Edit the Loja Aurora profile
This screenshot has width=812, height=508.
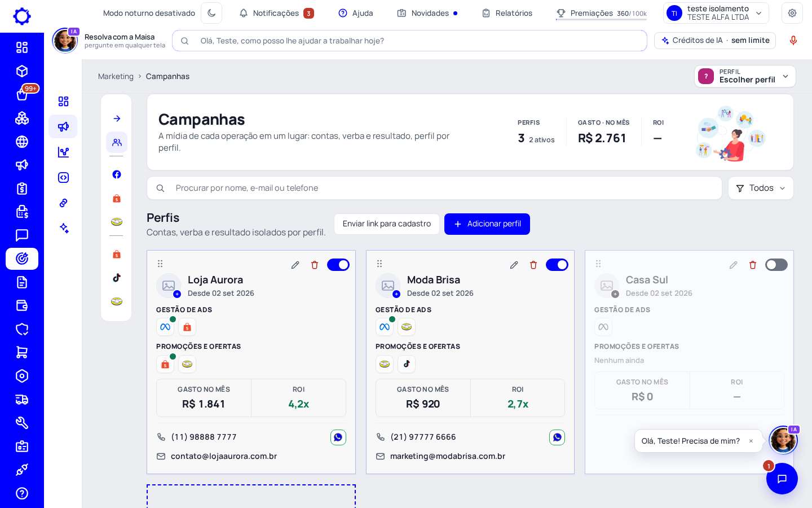click(x=295, y=265)
